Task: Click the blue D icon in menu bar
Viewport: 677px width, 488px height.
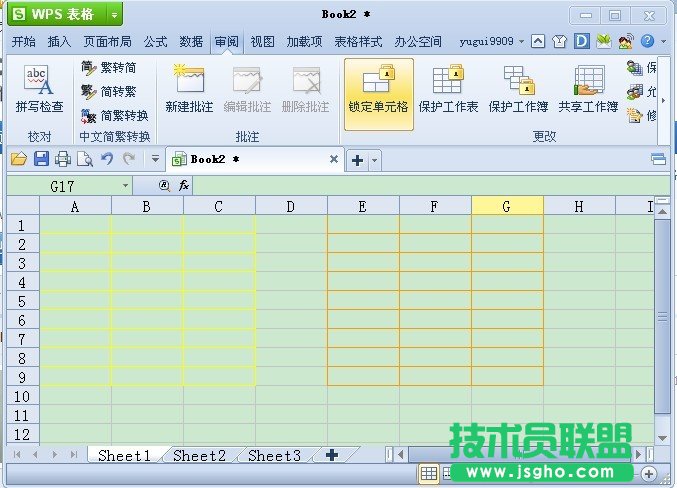Action: [582, 41]
